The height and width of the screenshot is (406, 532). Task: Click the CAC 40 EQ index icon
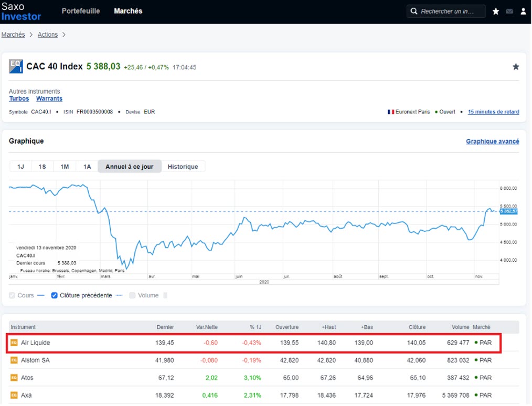pyautogui.click(x=16, y=67)
